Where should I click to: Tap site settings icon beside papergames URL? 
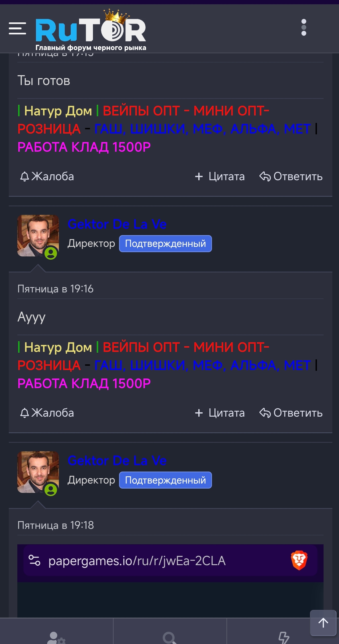click(x=34, y=560)
